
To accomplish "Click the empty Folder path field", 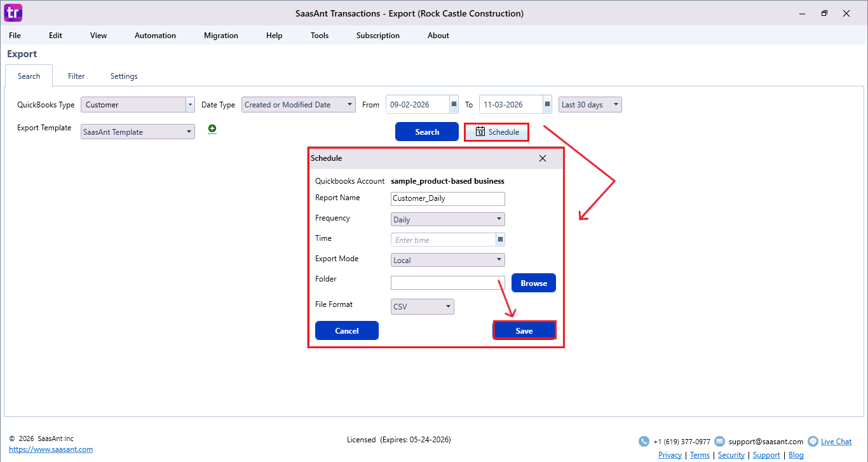I will (x=448, y=283).
